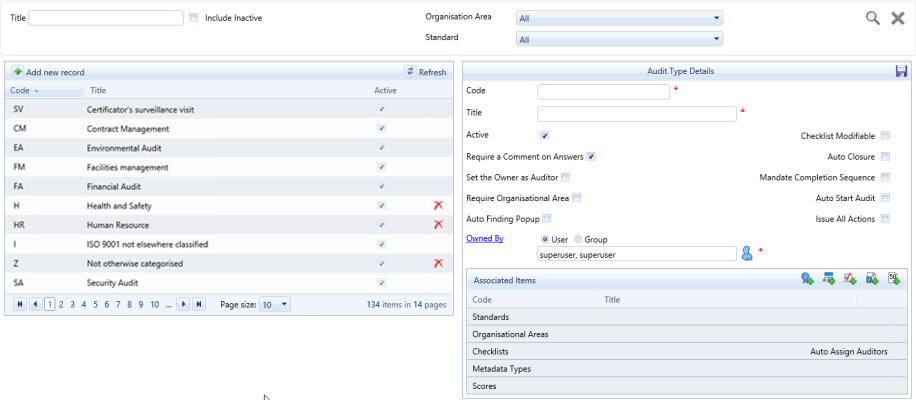Delete the Health and Safety record
The image size is (916, 400).
(x=438, y=206)
